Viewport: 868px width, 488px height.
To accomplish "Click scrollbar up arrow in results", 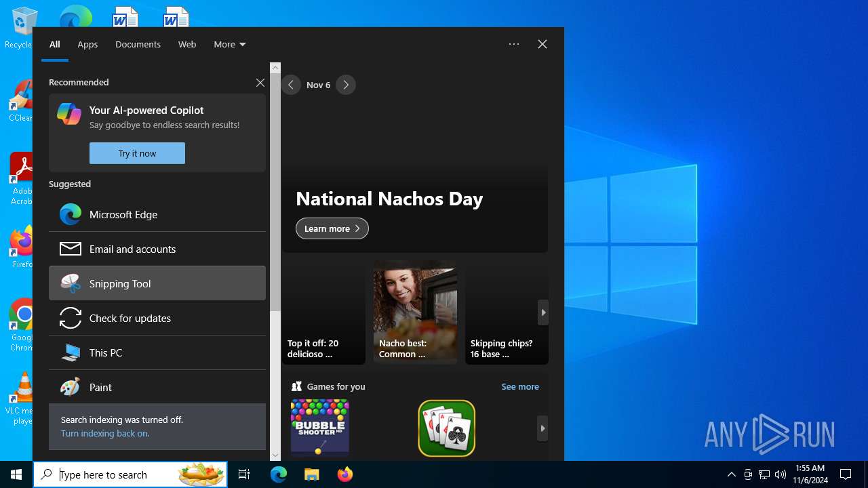I will click(275, 68).
